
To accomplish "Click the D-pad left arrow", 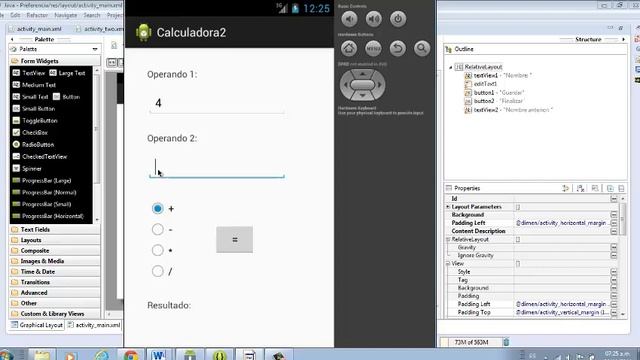I will point(346,85).
